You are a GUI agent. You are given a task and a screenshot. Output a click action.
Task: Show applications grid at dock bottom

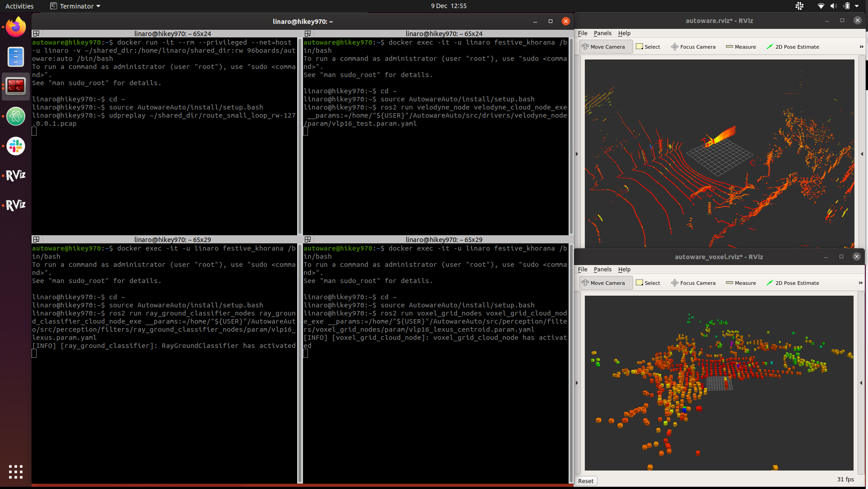click(16, 471)
